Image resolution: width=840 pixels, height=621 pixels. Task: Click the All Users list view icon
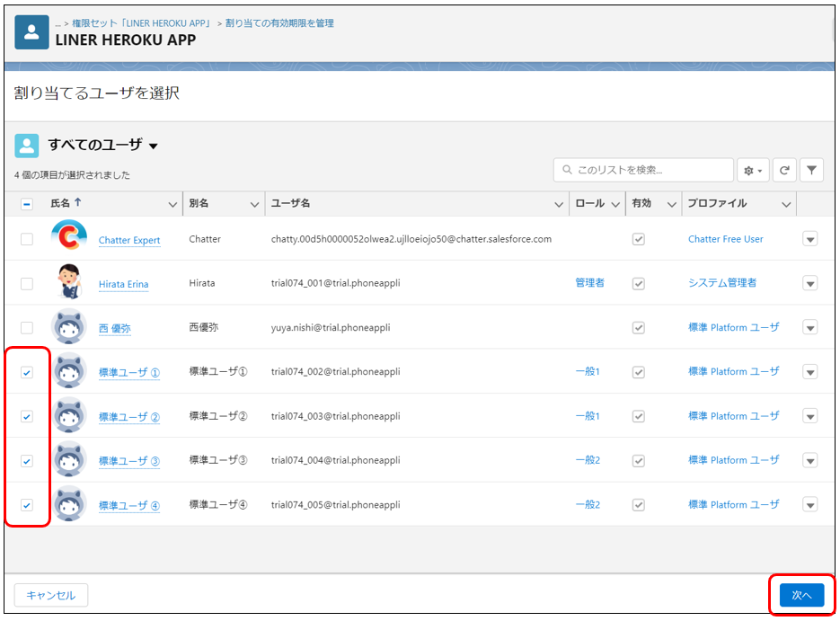click(x=26, y=146)
